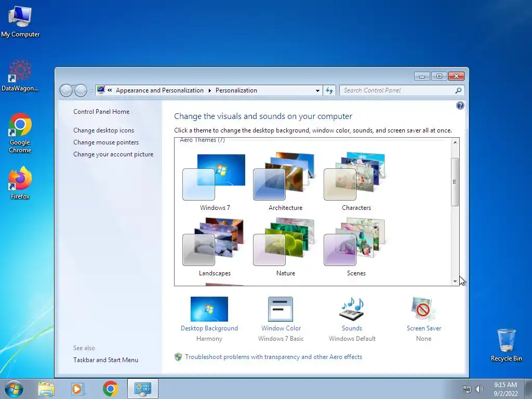Click the volume speaker tray icon
This screenshot has height=399, width=532.
click(x=480, y=389)
